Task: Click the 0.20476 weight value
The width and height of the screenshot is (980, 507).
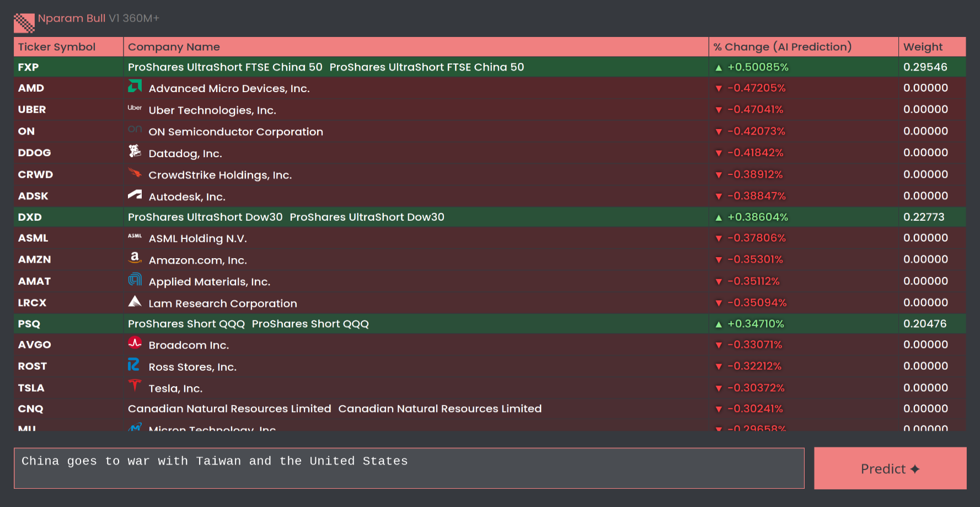Action: [925, 324]
